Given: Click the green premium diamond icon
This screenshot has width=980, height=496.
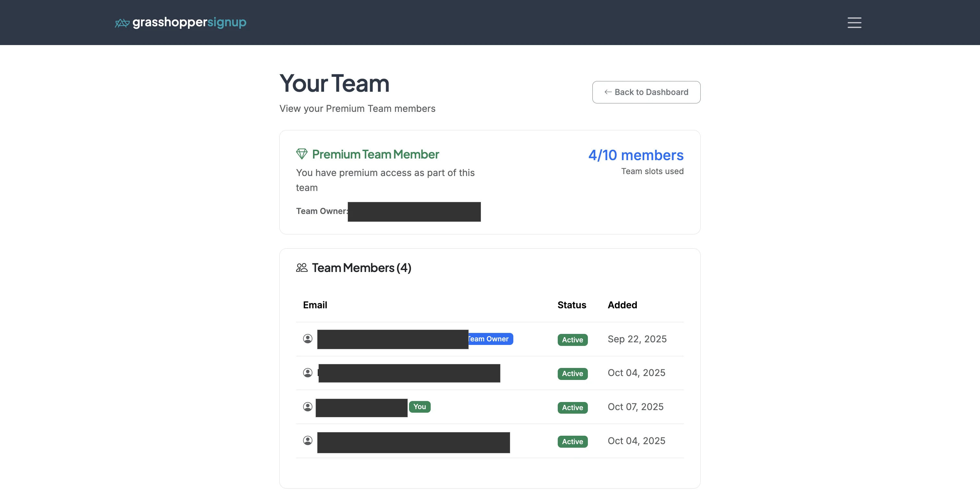Looking at the screenshot, I should [x=302, y=154].
